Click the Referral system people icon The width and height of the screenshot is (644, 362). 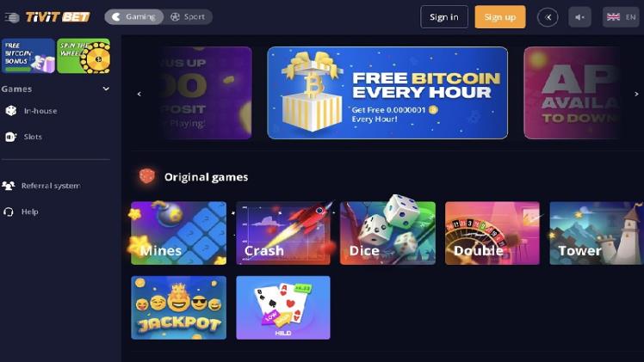click(9, 186)
